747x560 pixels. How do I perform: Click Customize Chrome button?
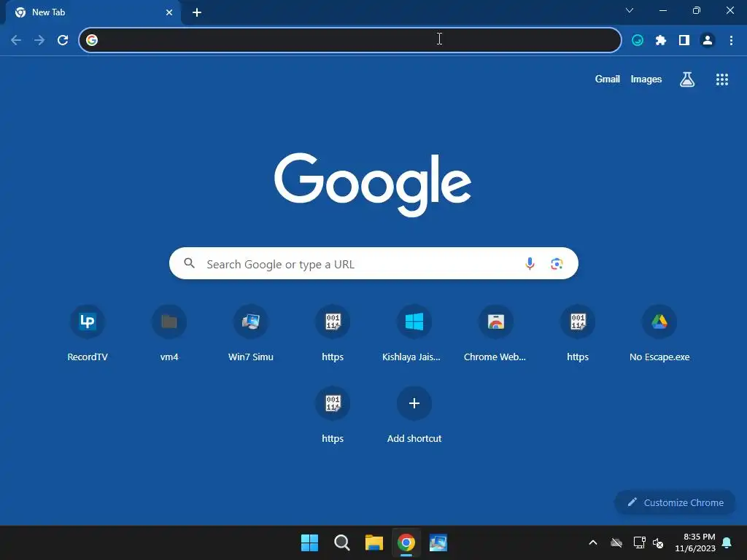tap(675, 502)
